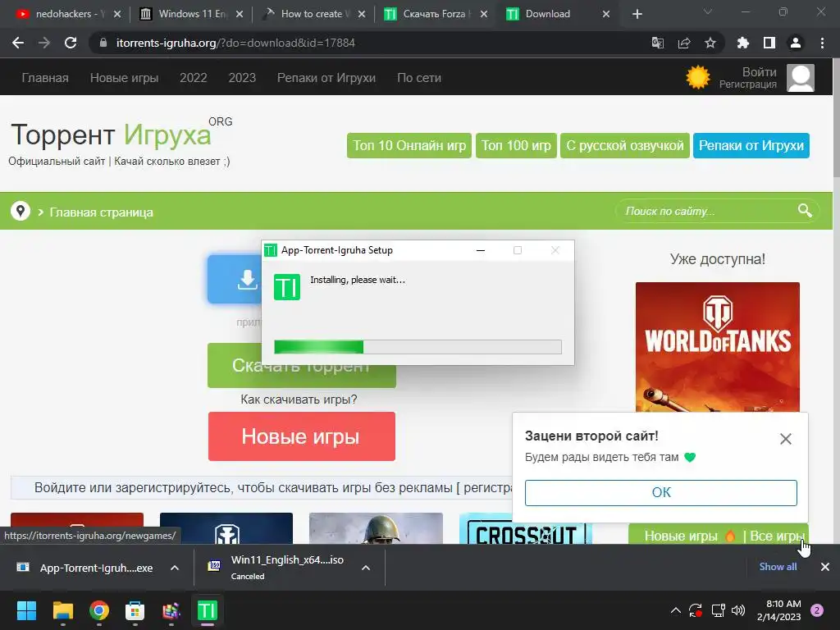Click the Торрент Игруха site logo
840x630 pixels.
tap(111, 135)
